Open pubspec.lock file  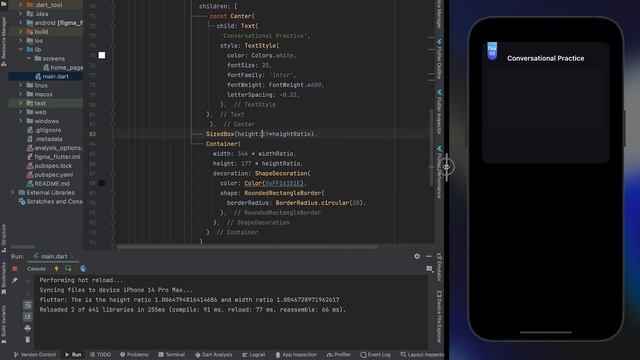(49, 166)
